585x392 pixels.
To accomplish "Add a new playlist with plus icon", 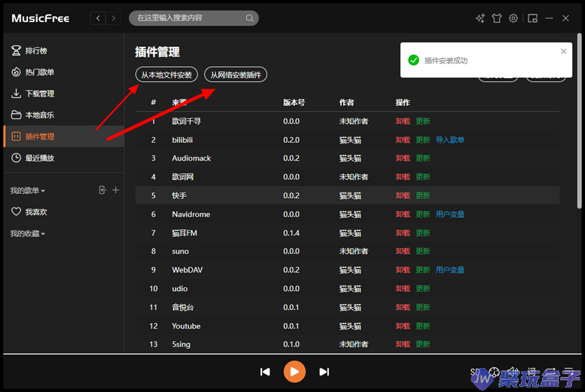I will click(x=116, y=190).
